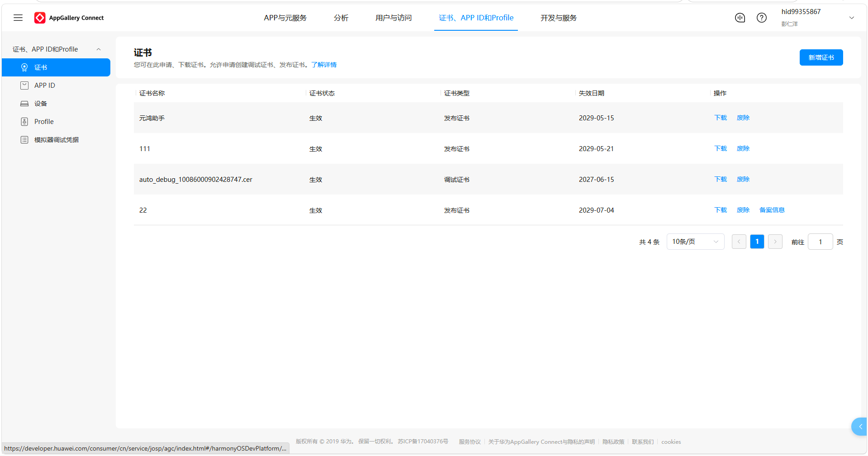Click the 失效日期 column header
The width and height of the screenshot is (868, 456).
[592, 93]
